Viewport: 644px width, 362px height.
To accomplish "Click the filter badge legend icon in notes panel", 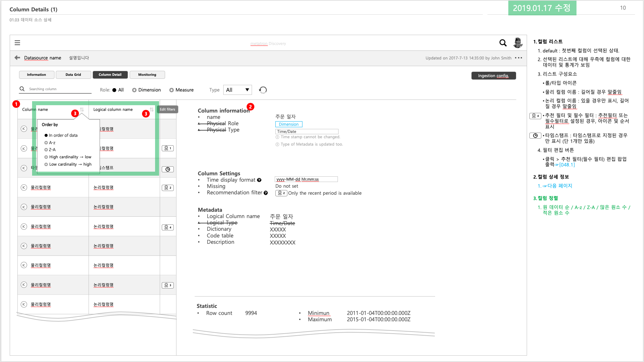I will click(x=535, y=116).
